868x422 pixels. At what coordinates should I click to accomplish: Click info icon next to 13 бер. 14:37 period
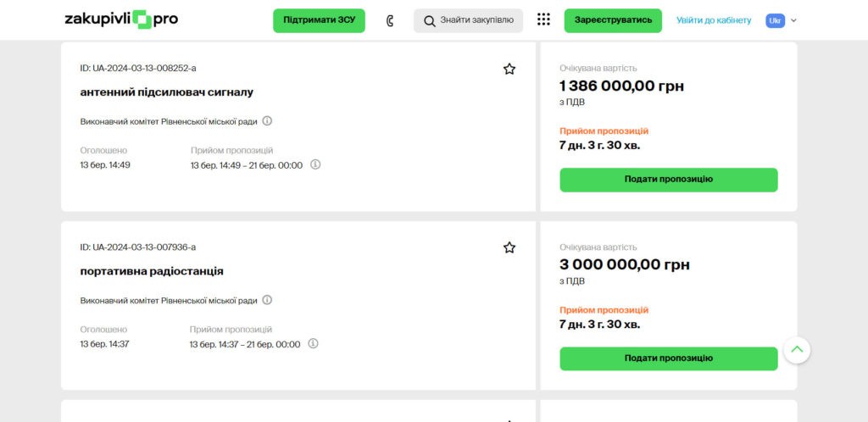313,344
